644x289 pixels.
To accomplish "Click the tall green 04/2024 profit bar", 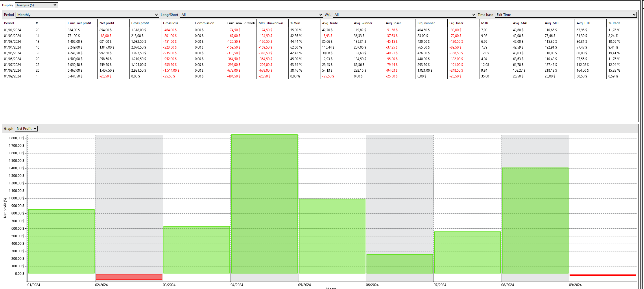I will (x=264, y=204).
